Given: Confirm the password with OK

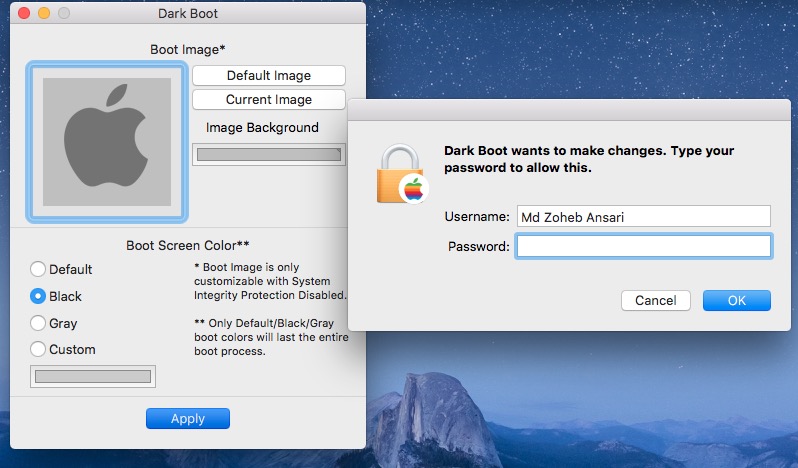Looking at the screenshot, I should 736,300.
